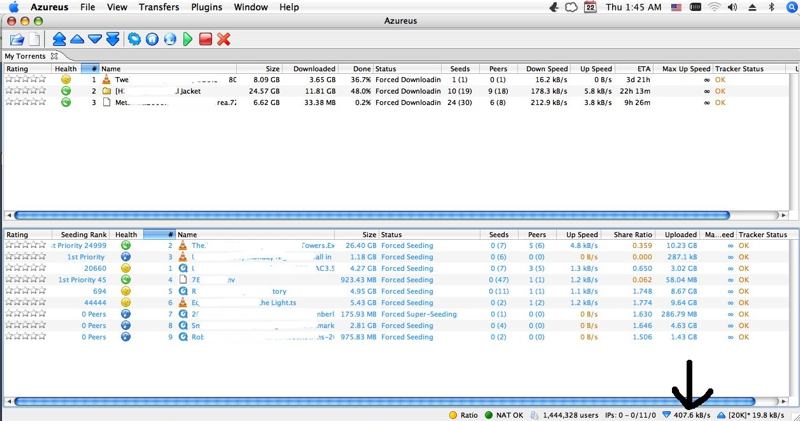Close the My Torrents tab
The image size is (800, 421).
(x=55, y=56)
